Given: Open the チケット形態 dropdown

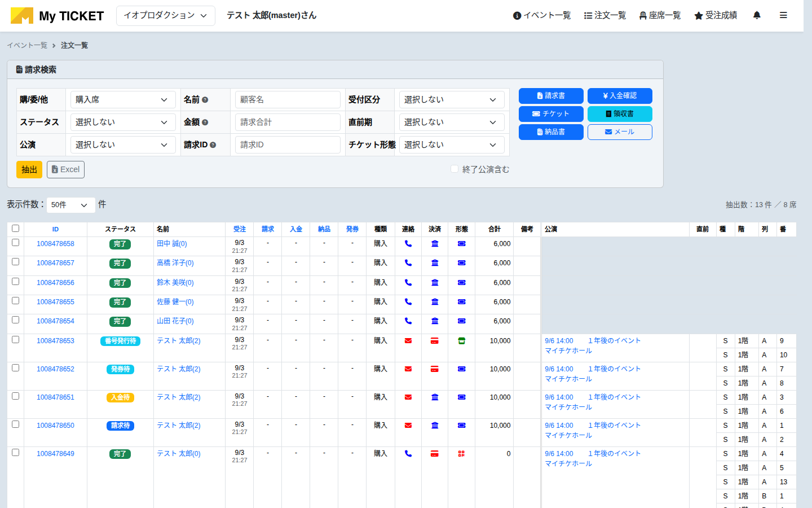Looking at the screenshot, I should (452, 144).
